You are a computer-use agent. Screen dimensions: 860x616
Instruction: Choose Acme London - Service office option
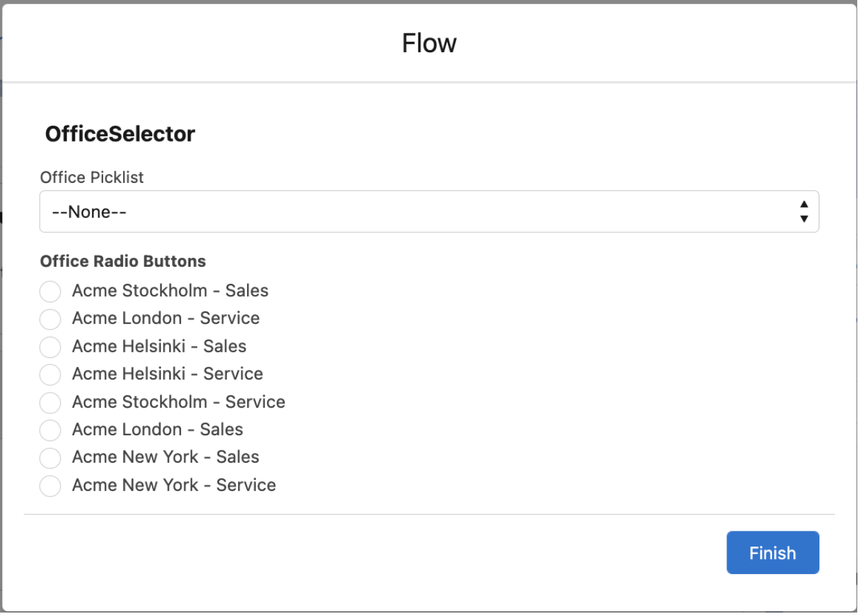click(50, 319)
